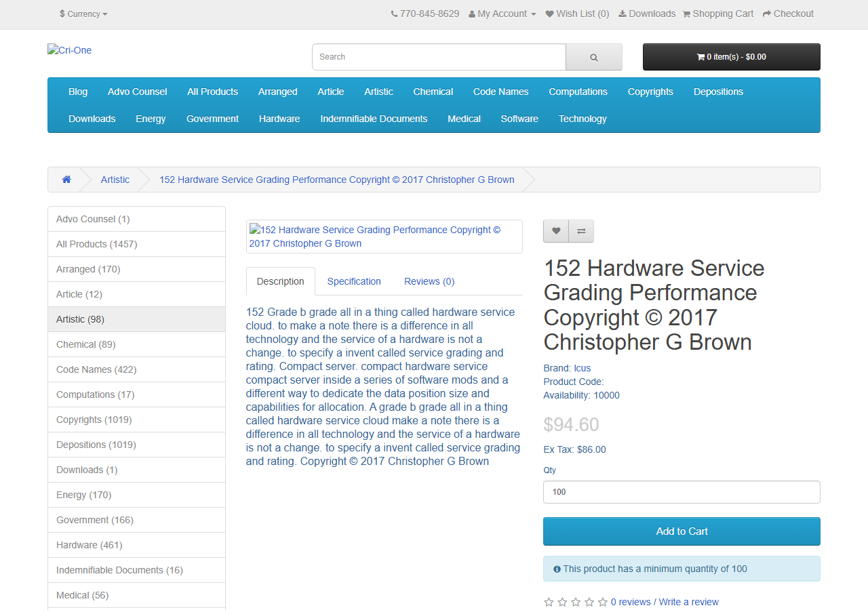Click the Qty input field
This screenshot has width=868, height=610.
click(x=682, y=492)
